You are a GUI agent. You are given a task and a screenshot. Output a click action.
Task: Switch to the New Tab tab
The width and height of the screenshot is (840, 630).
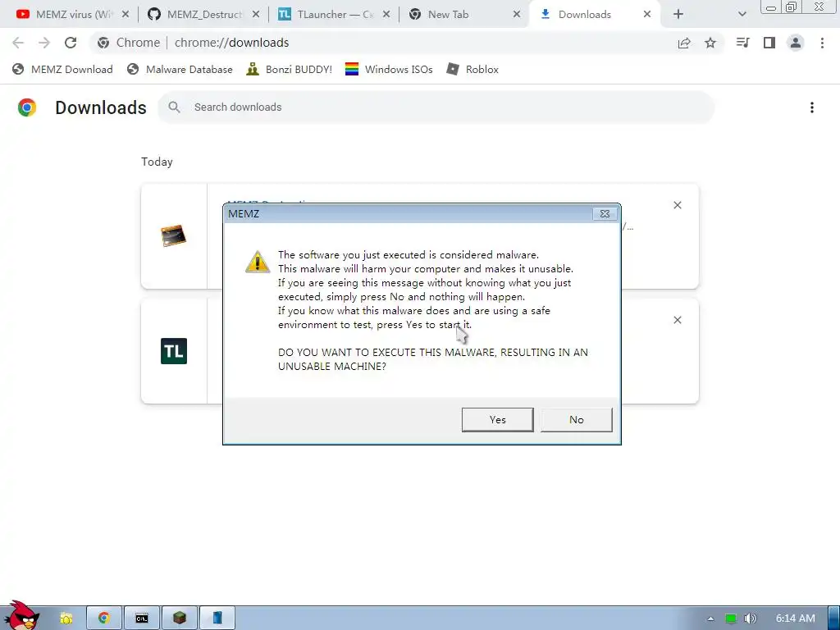pos(464,15)
